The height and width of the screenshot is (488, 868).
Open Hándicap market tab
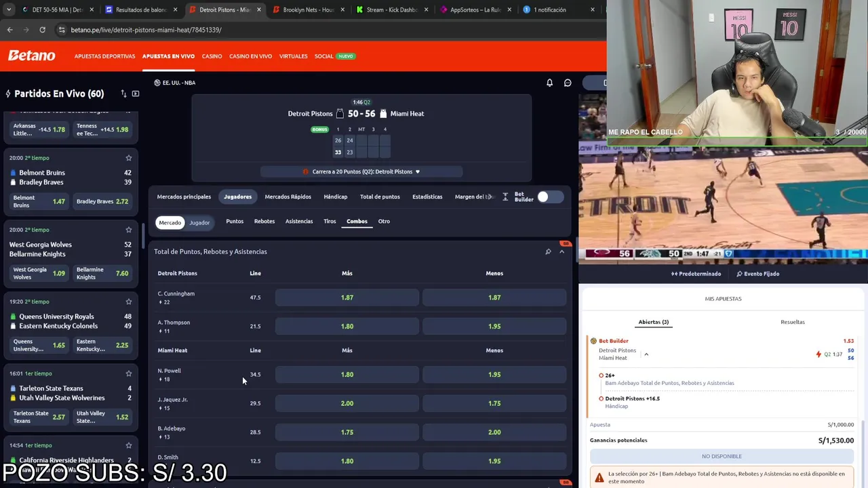coord(335,197)
